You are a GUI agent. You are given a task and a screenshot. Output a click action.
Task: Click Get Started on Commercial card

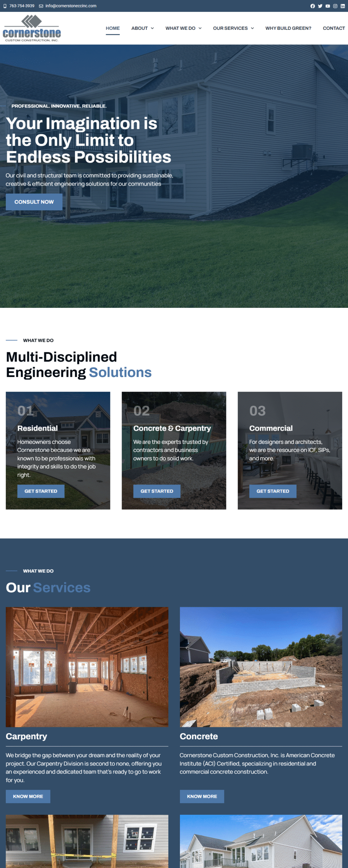pos(272,491)
